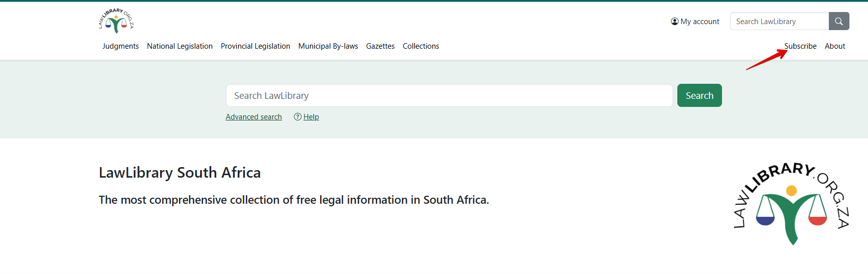Focus the small header Search LawLibrary field
The height and width of the screenshot is (274, 868).
point(779,22)
